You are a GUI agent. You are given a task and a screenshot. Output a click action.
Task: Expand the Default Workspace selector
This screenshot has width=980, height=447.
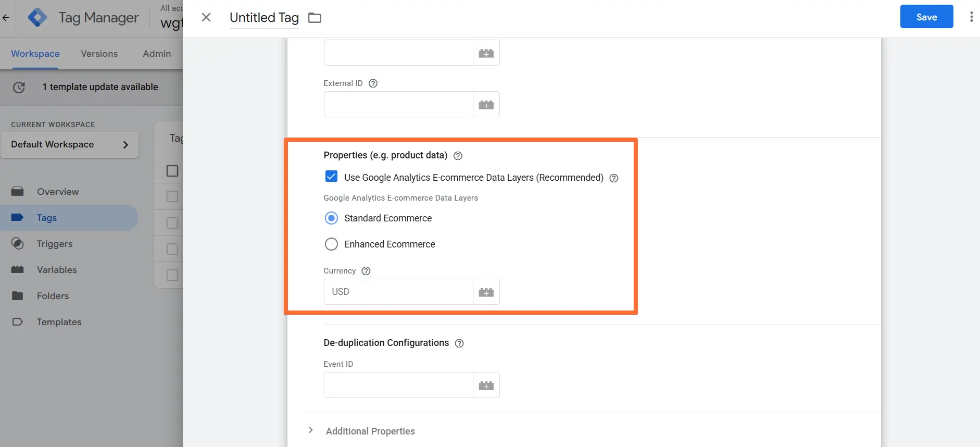pos(69,144)
